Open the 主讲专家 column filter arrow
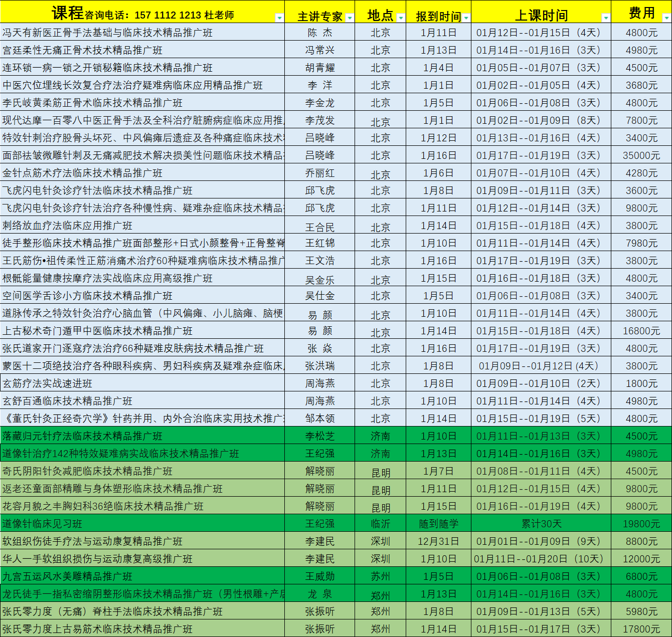 click(350, 18)
